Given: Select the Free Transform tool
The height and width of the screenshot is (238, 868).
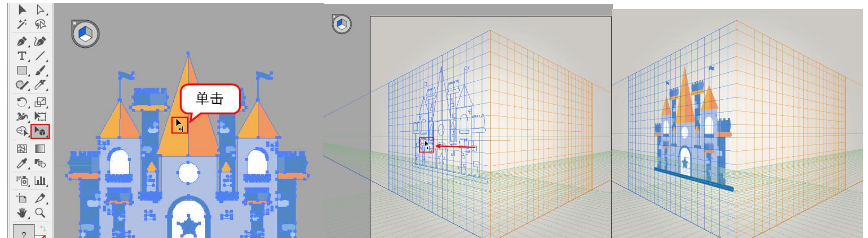Looking at the screenshot, I should coord(40,116).
